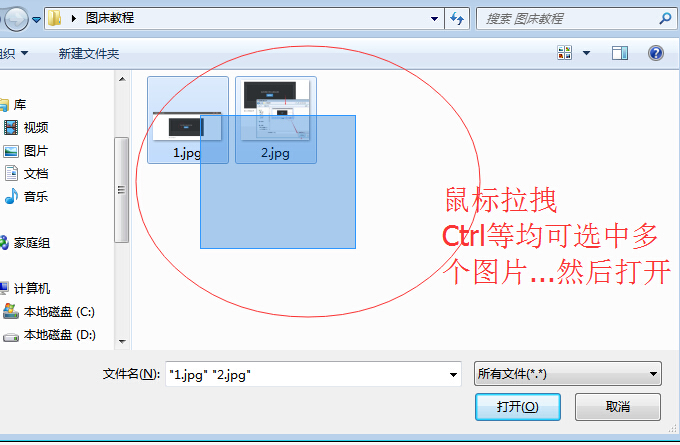Image resolution: width=680 pixels, height=445 pixels.
Task: Expand the view options dropdown arrow
Action: 586,53
